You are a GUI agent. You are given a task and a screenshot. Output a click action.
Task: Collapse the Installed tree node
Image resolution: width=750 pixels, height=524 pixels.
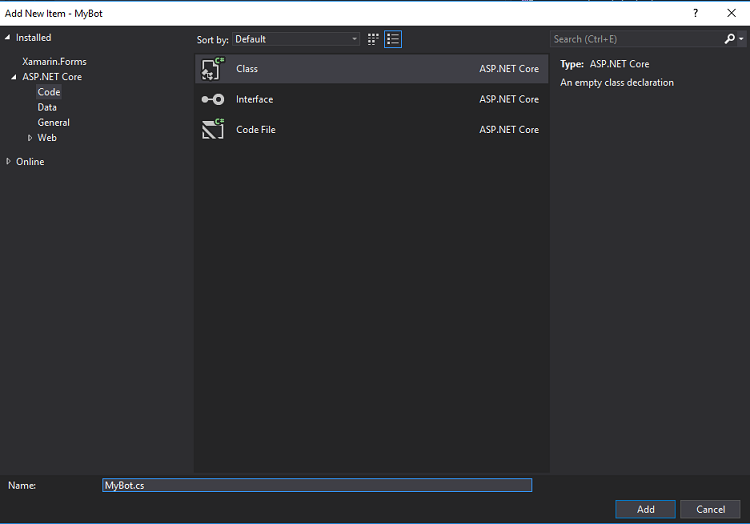click(x=8, y=37)
